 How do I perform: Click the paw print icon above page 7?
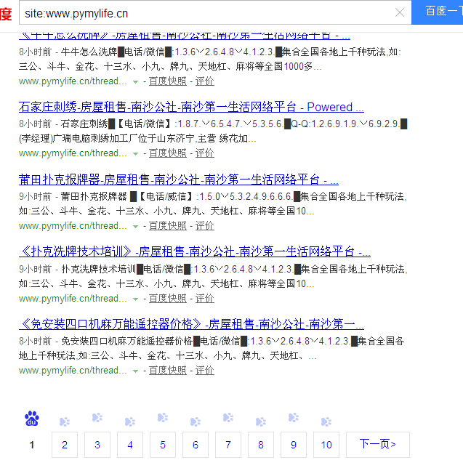(x=228, y=417)
